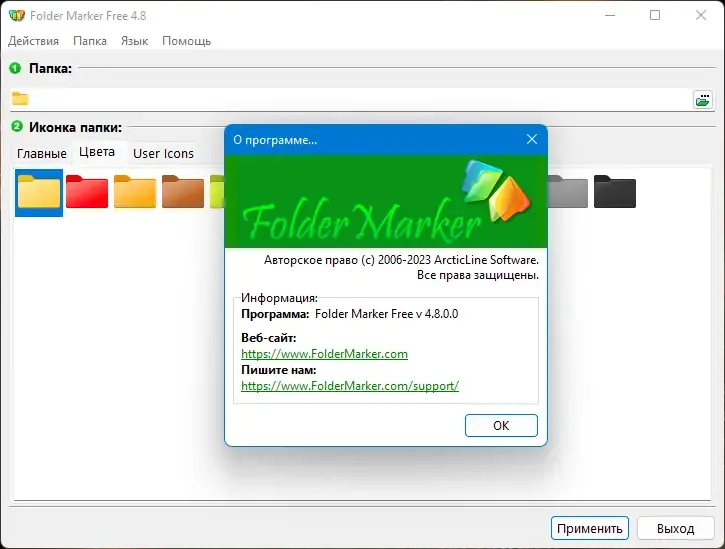Click the Программа: label
The width and height of the screenshot is (725, 549).
point(275,314)
